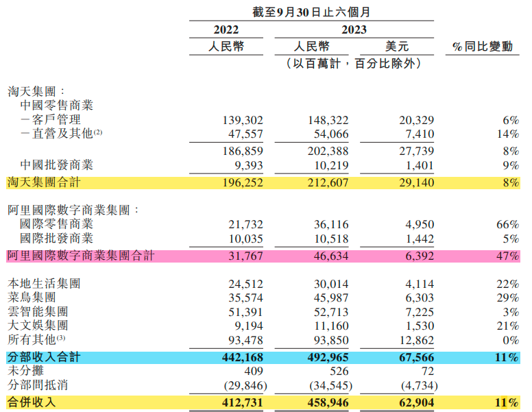Select the value 9,393
Image resolution: width=532 pixels, height=412 pixels.
click(x=249, y=166)
